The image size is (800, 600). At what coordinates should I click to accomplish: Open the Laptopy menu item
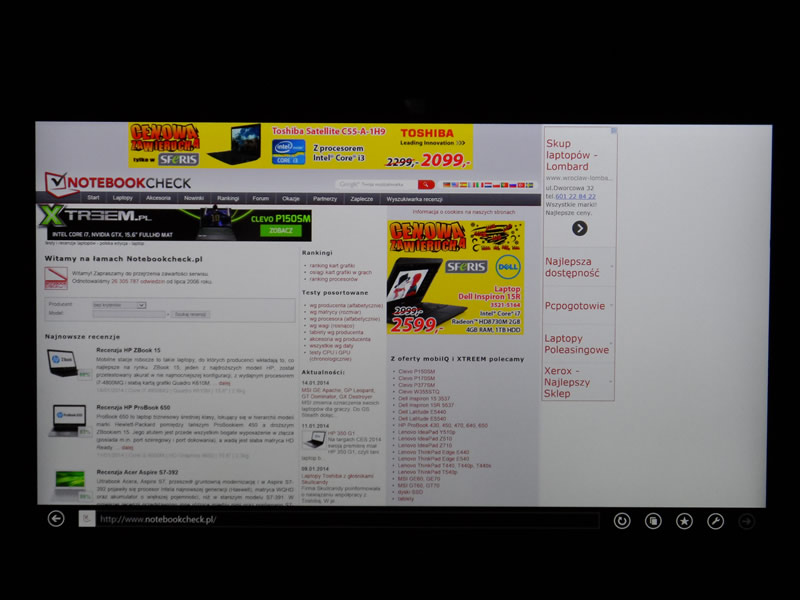click(122, 198)
